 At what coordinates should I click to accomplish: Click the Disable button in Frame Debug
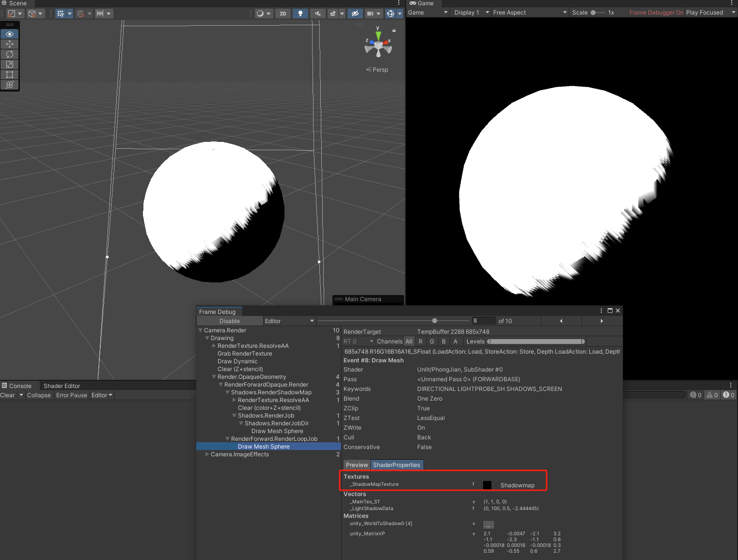(230, 321)
